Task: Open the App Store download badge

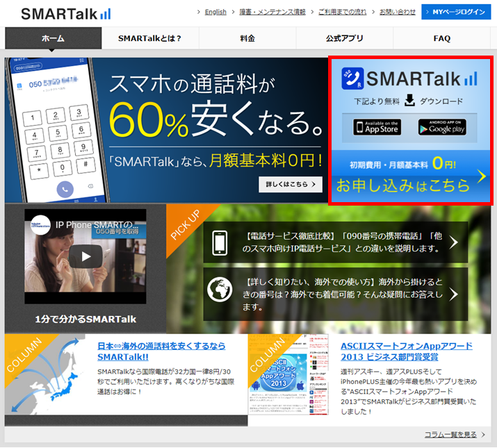Action: pos(377,127)
